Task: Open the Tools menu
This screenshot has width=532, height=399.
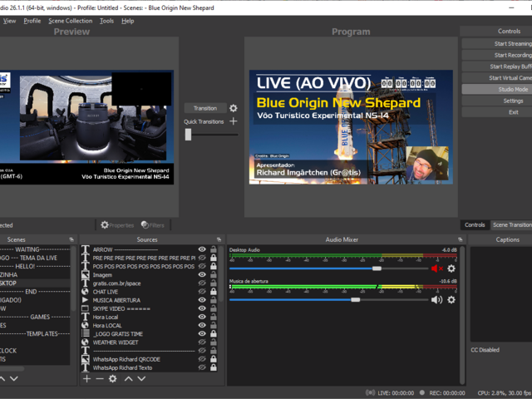Action: (x=106, y=21)
